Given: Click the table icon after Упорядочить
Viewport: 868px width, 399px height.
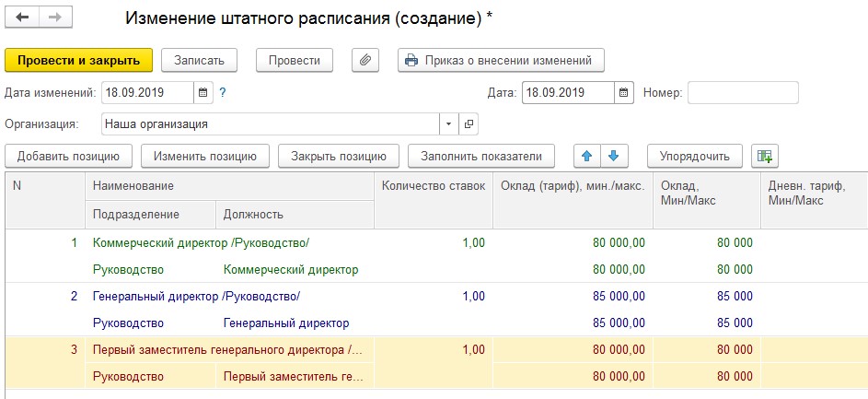Looking at the screenshot, I should click(x=764, y=156).
